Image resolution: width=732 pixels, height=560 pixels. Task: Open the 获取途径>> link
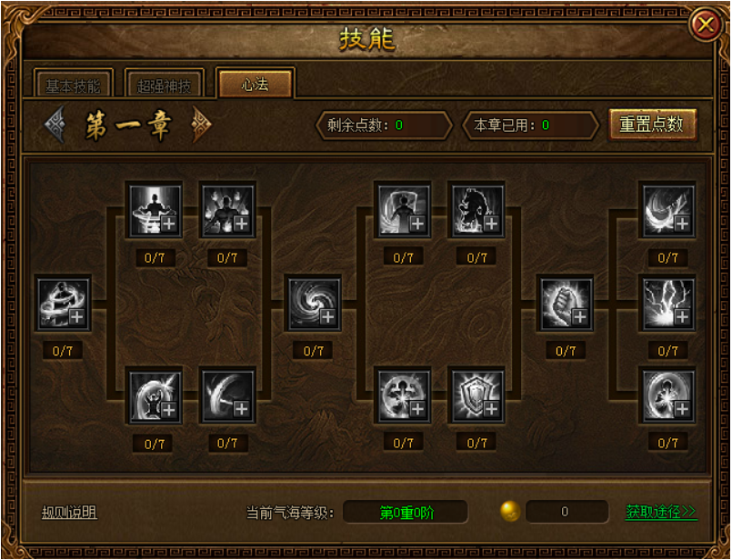pos(661,512)
